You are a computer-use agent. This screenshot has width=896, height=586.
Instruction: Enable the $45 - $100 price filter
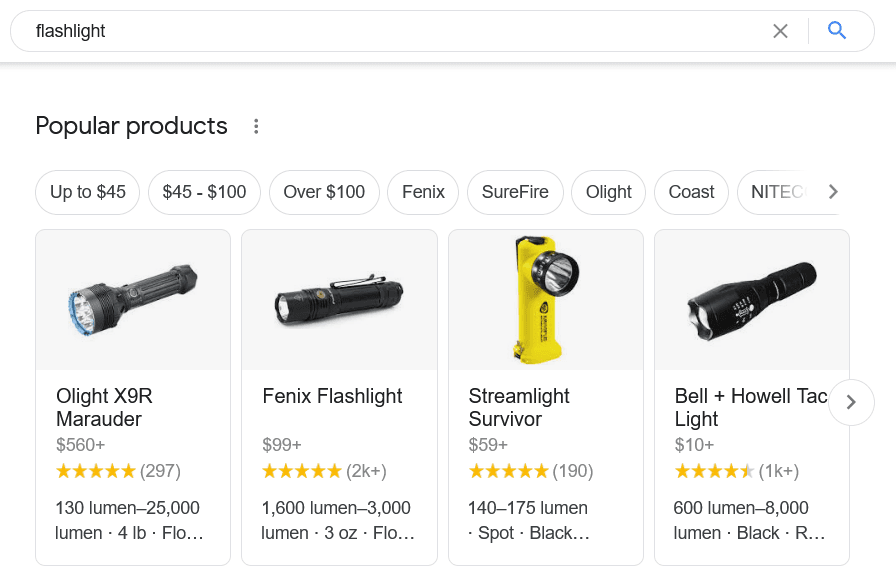[204, 192]
